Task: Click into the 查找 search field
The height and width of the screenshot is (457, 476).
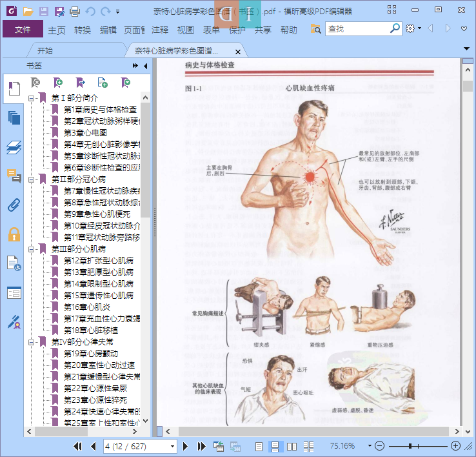Action: pos(357,29)
